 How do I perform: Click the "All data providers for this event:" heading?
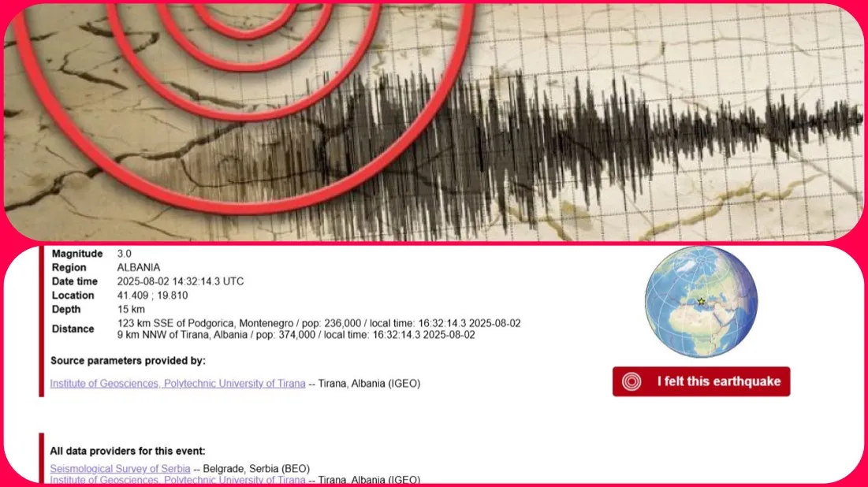point(128,452)
